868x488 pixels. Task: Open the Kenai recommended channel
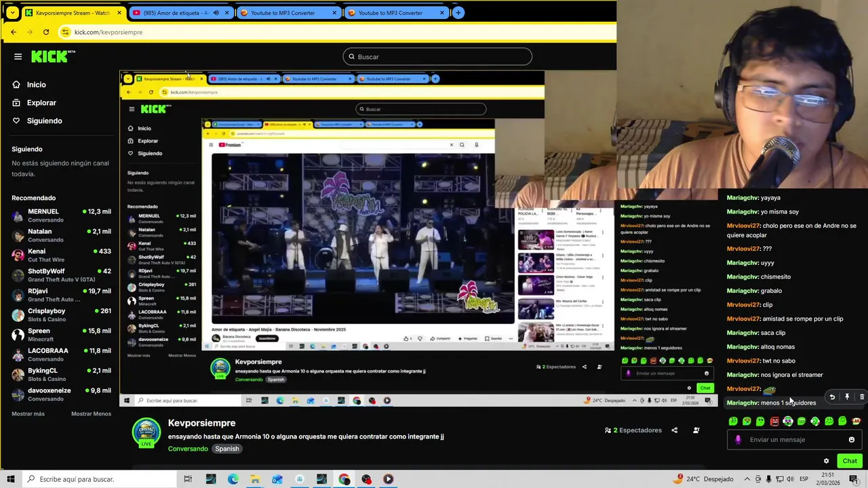61,255
